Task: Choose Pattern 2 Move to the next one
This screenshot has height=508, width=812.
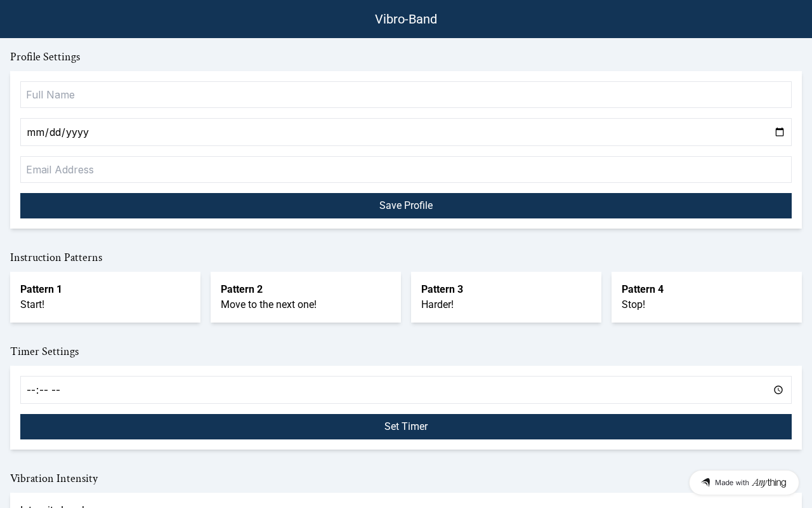Action: point(306,297)
